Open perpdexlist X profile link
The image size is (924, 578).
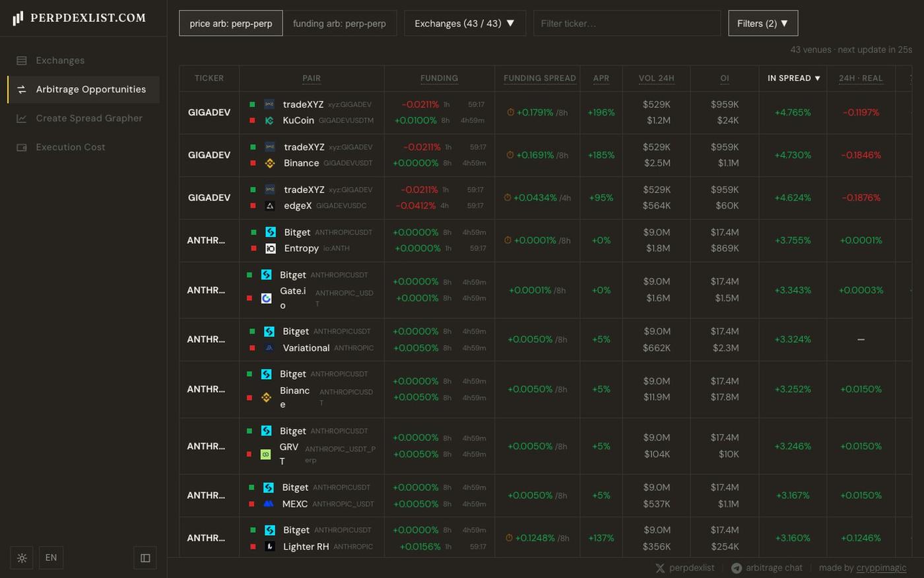point(684,568)
